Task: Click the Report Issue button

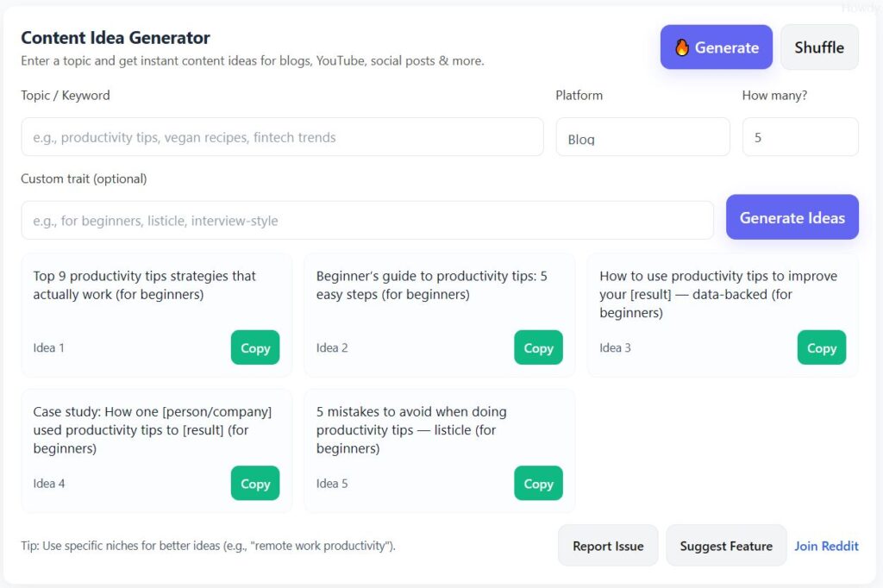Action: (607, 545)
